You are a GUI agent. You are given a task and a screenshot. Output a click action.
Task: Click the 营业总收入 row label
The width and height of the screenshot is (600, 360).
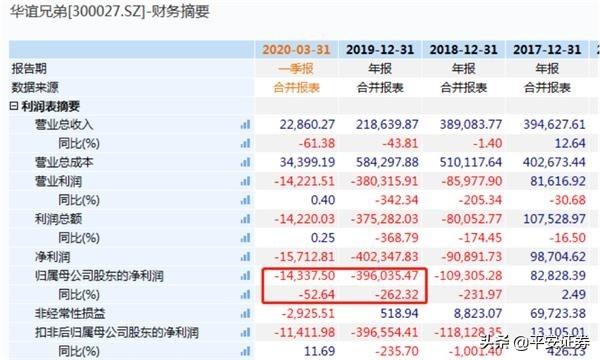(64, 124)
